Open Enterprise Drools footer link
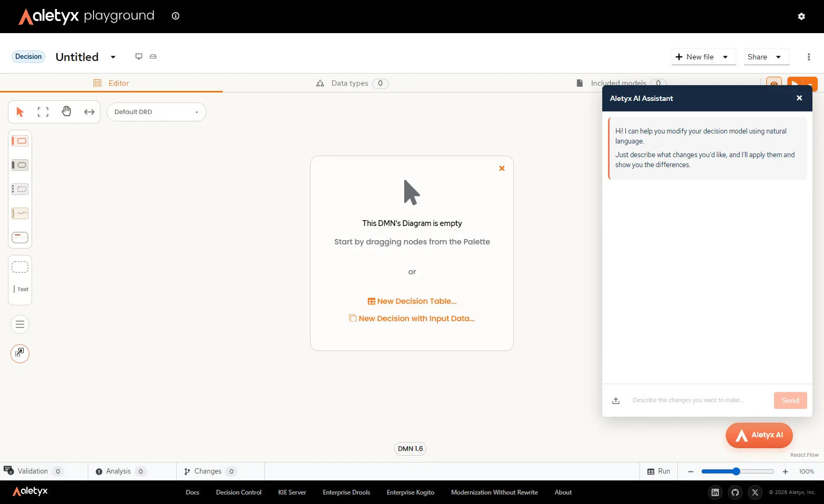The image size is (824, 504). click(346, 492)
